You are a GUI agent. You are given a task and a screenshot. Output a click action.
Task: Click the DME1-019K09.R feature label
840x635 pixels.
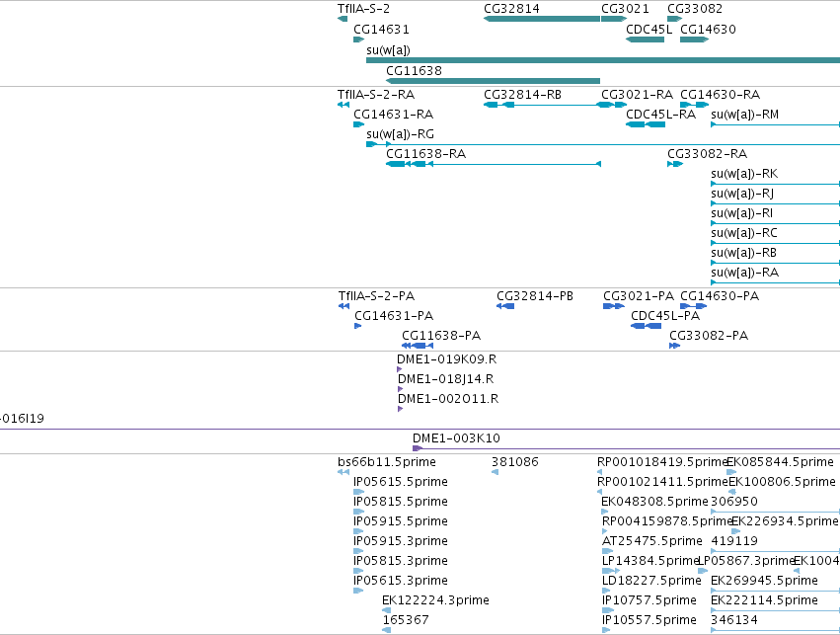(x=446, y=359)
